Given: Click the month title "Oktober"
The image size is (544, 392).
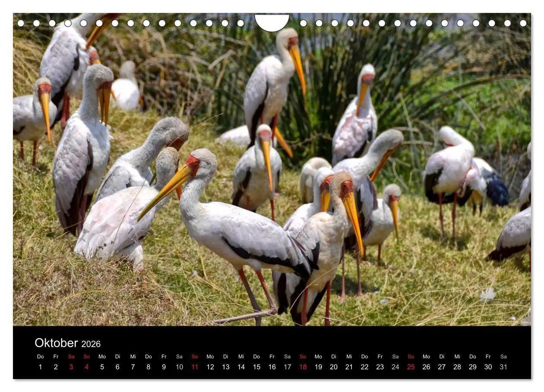Looking at the screenshot, I should coord(56,343).
